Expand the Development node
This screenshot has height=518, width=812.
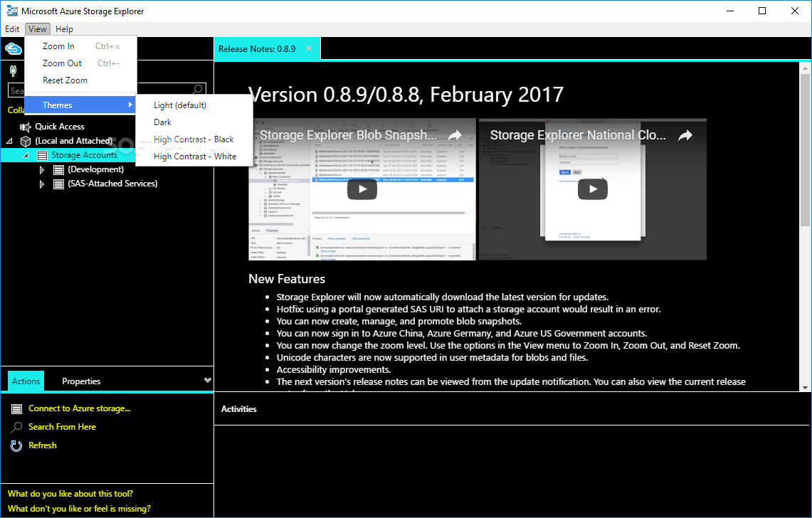tap(42, 169)
